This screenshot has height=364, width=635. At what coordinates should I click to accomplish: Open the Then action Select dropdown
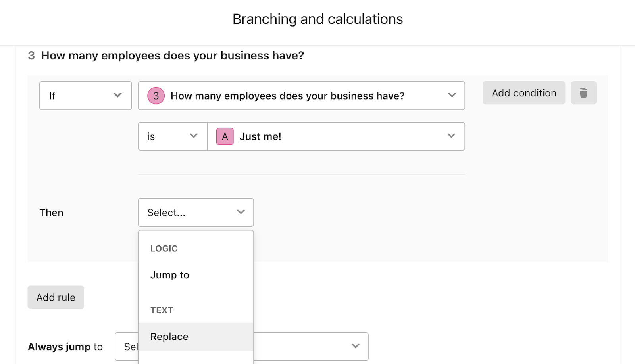(195, 212)
